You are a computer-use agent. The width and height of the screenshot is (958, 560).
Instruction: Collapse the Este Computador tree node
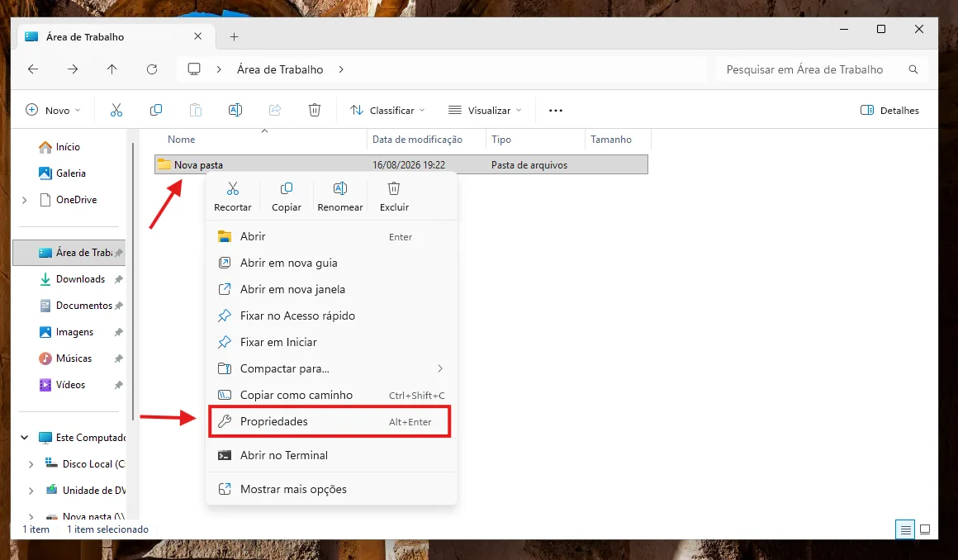pos(25,438)
